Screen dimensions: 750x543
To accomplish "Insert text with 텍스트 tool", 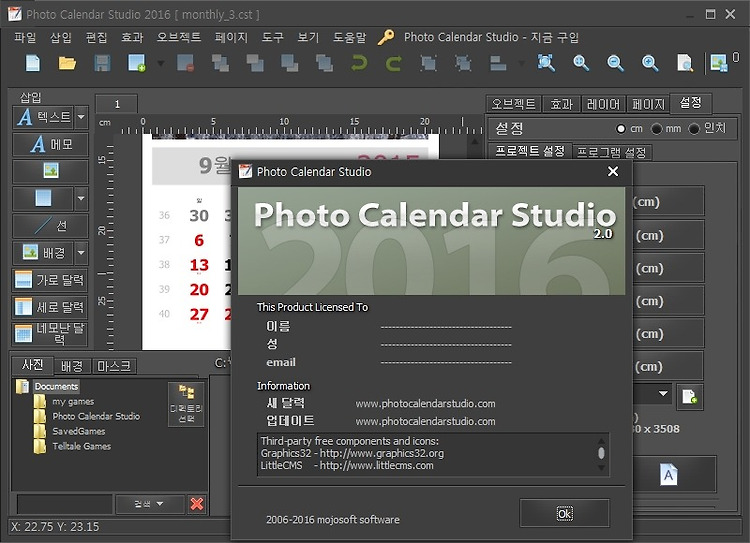I will click(x=44, y=117).
